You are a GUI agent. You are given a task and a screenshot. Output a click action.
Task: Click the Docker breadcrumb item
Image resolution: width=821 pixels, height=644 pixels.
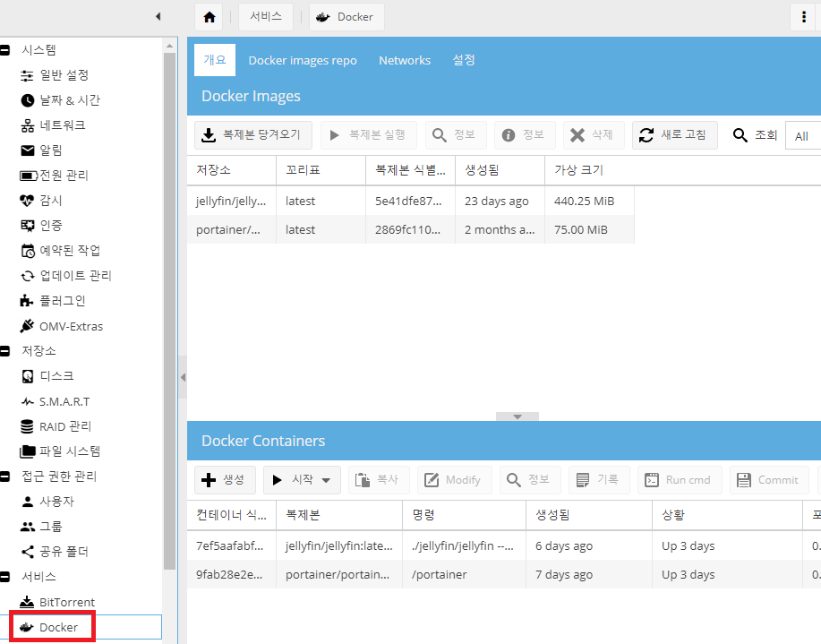coord(346,17)
